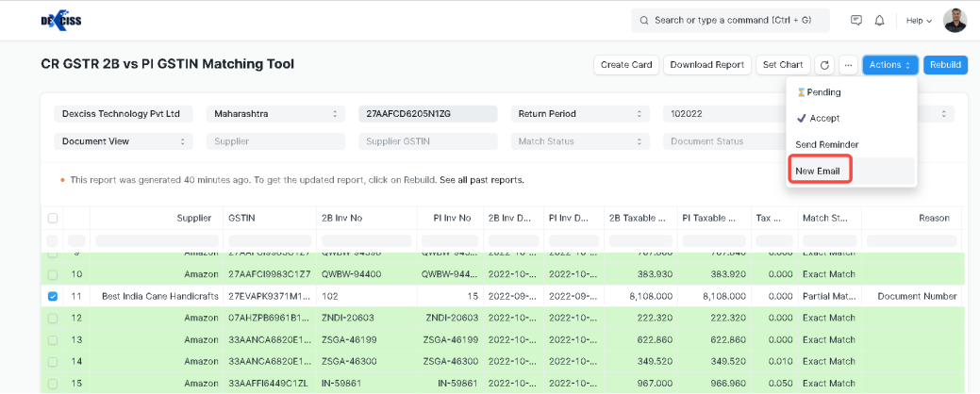Open the all past reports link
980x394 pixels.
pyautogui.click(x=490, y=179)
